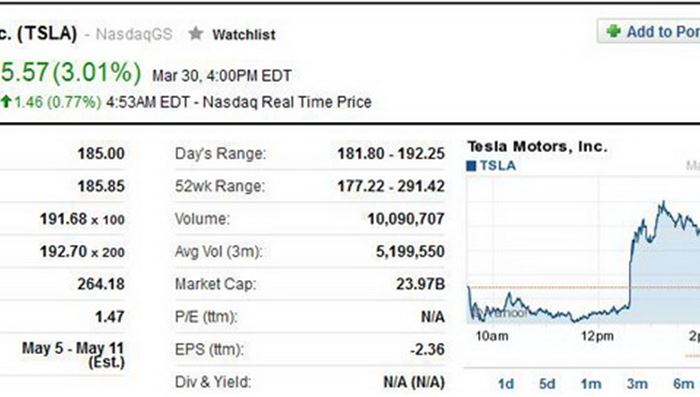Click the Add to Portfolio button
700x397 pixels.
[649, 31]
